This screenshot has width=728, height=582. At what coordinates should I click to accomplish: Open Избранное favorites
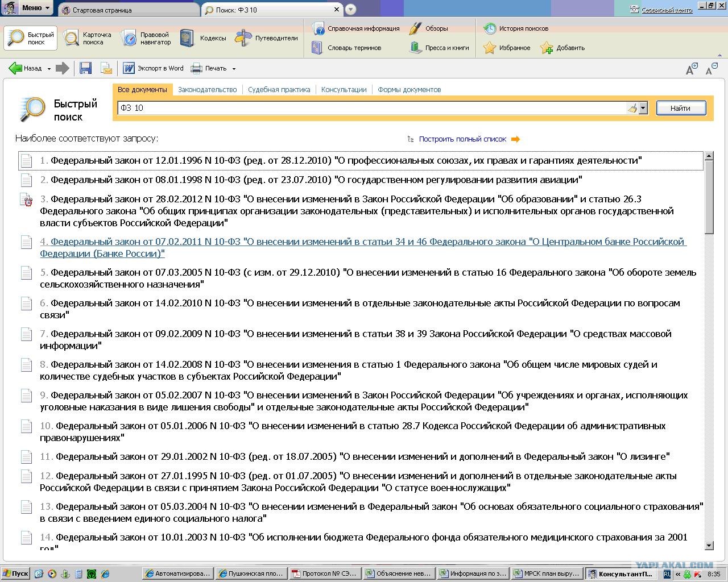[507, 48]
